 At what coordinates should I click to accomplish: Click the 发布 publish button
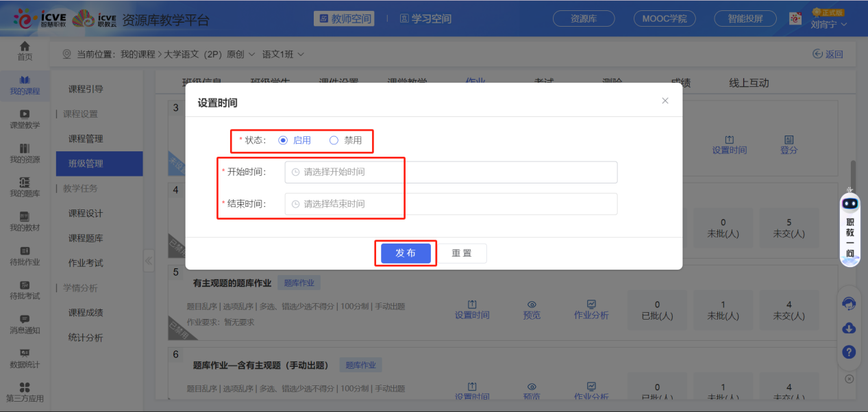pos(406,253)
